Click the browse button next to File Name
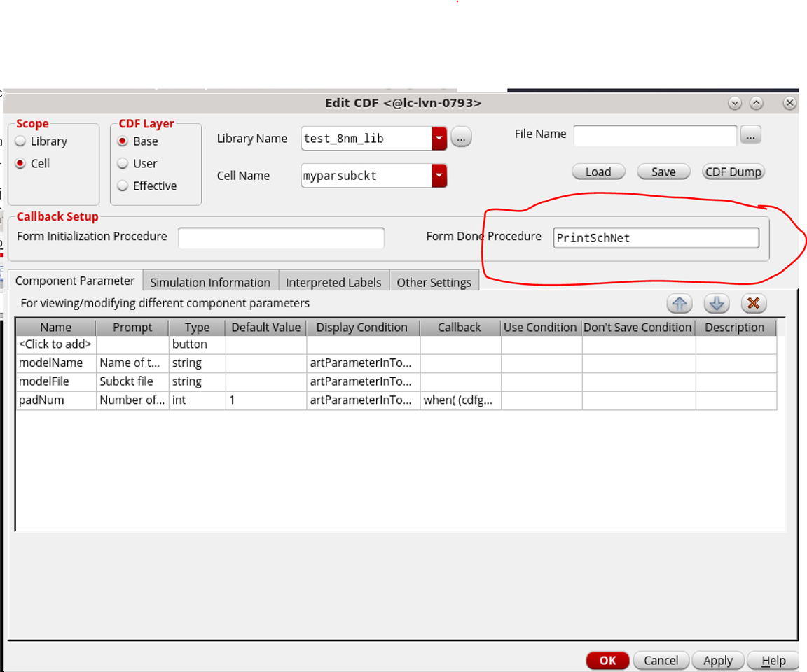807x672 pixels. pyautogui.click(x=750, y=135)
